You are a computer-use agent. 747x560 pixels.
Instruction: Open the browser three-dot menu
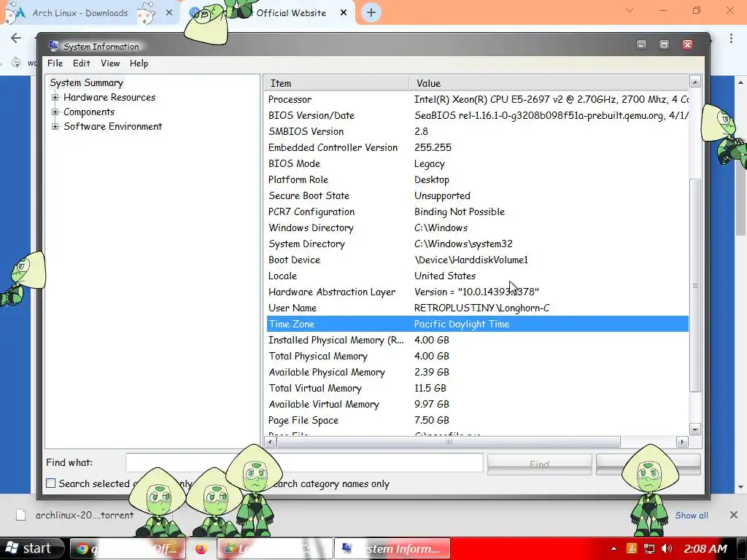[731, 38]
